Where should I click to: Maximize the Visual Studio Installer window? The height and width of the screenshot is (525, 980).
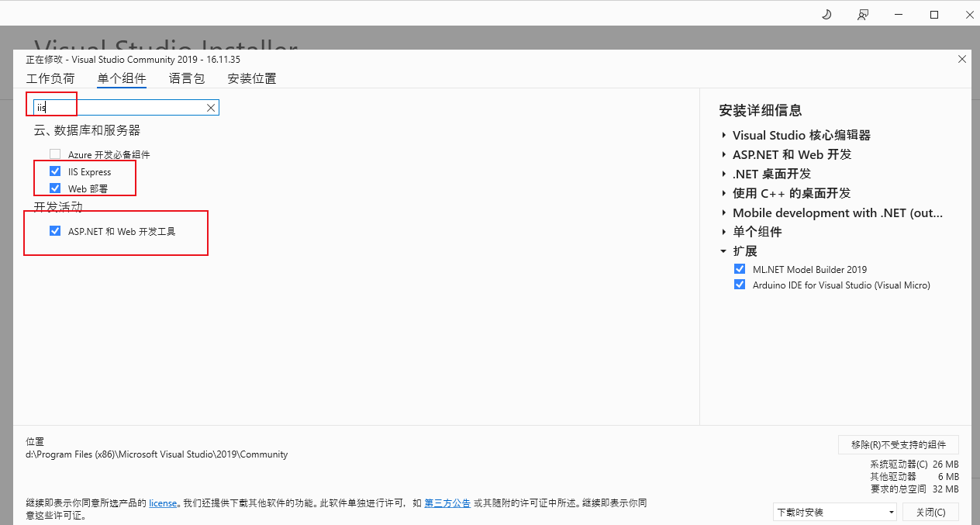pos(934,14)
